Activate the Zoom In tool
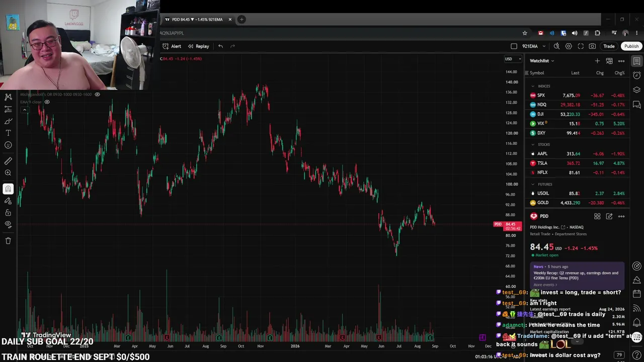The width and height of the screenshot is (644, 362). point(8,173)
